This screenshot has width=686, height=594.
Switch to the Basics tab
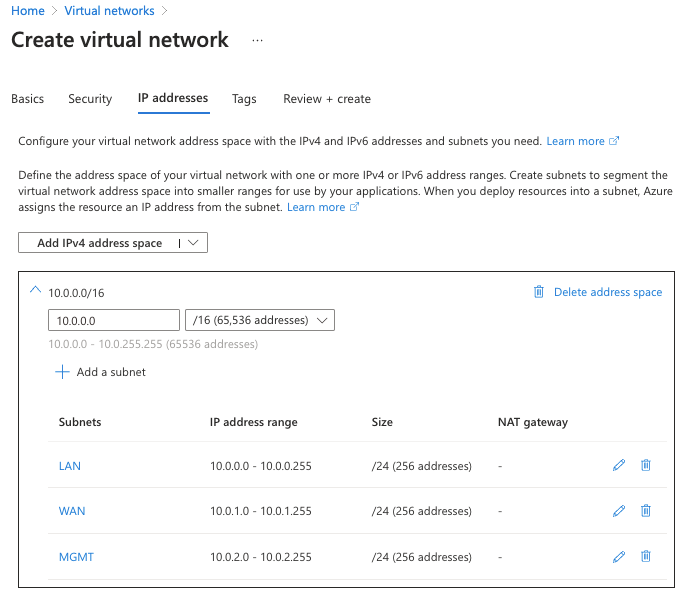pos(28,99)
